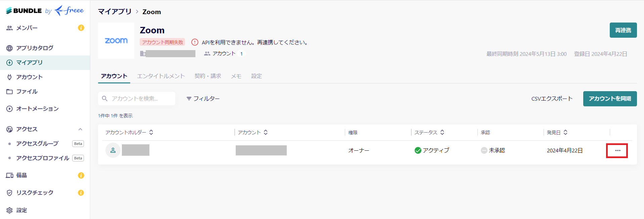Click the organization building icon under Zoom title
The image size is (644, 219).
coord(143,53)
